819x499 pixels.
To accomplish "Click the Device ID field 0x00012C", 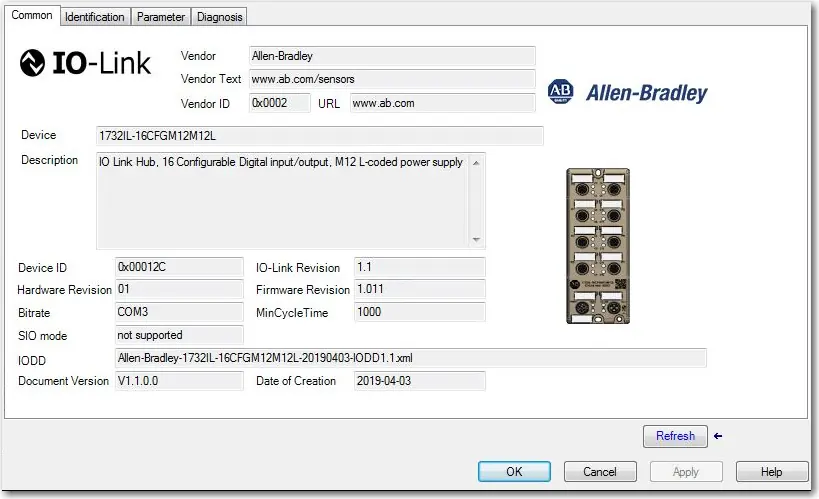I will [179, 266].
